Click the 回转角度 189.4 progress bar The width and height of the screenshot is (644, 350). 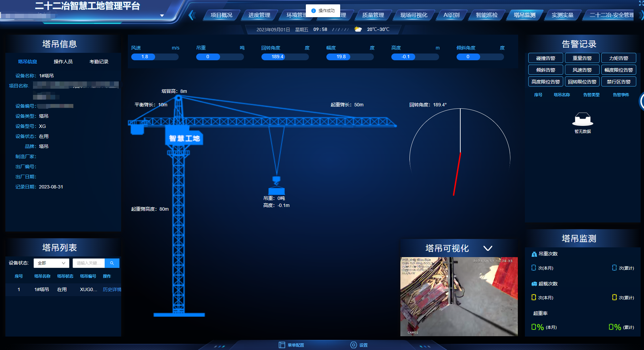point(285,57)
